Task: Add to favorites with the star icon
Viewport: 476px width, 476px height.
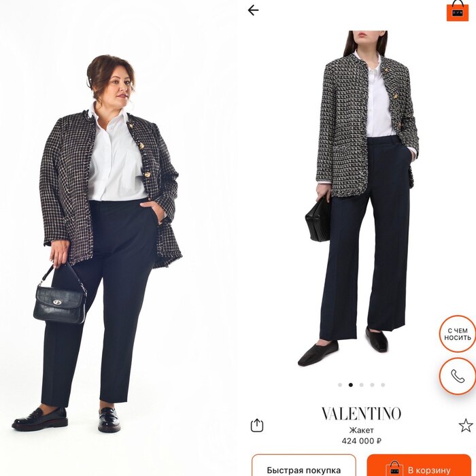Action: click(466, 425)
